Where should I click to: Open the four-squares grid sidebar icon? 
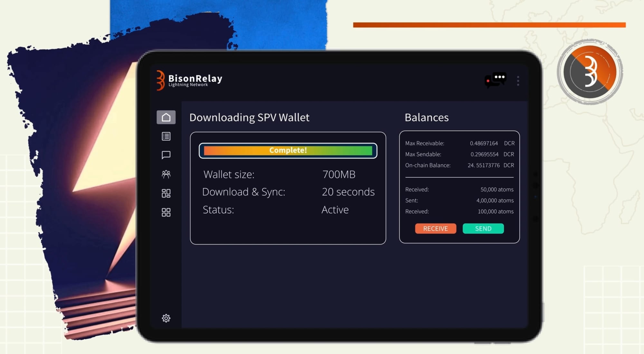coord(166,212)
